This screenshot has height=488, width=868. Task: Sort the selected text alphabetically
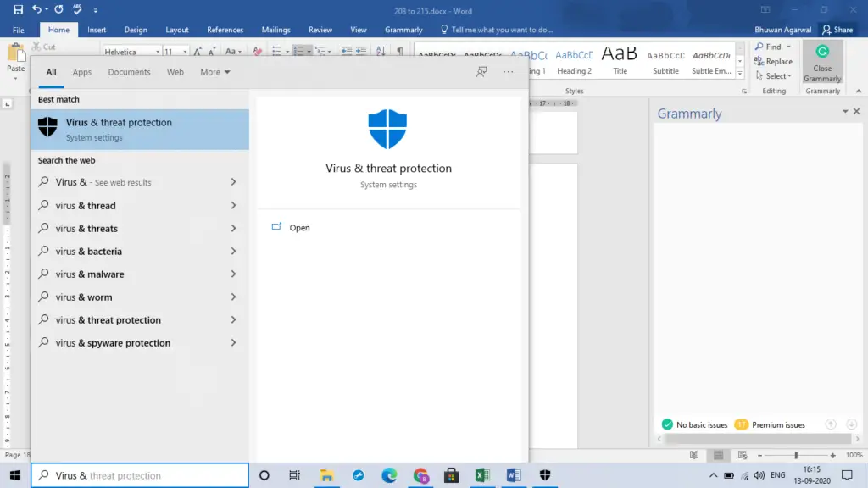click(381, 52)
